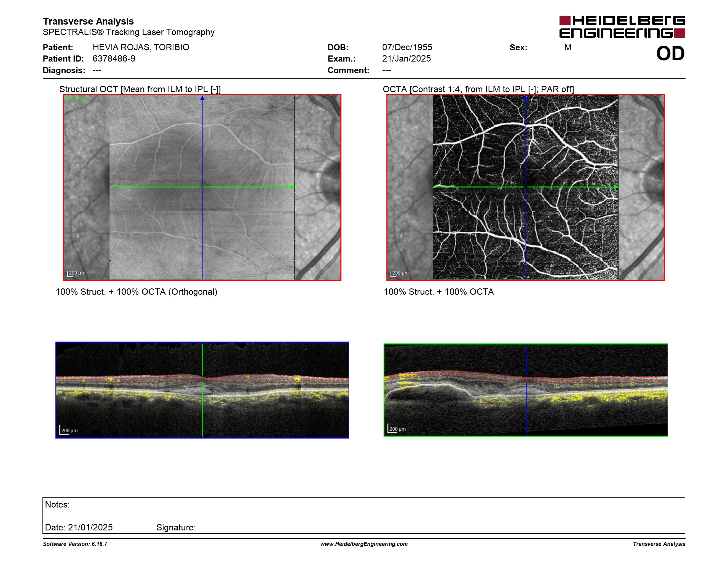Screen dimensions: 728x563
Task: Click 200 µm scale in green-bordered B-scan
Action: (397, 429)
